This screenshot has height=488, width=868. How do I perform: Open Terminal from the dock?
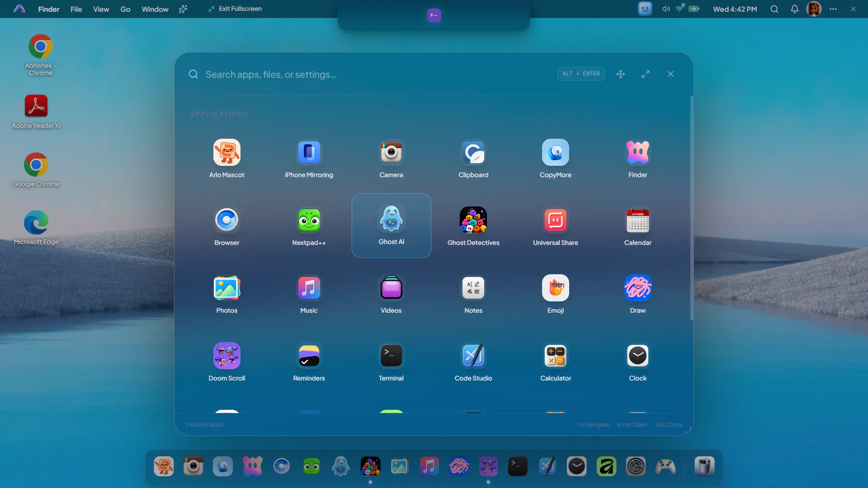tap(518, 466)
